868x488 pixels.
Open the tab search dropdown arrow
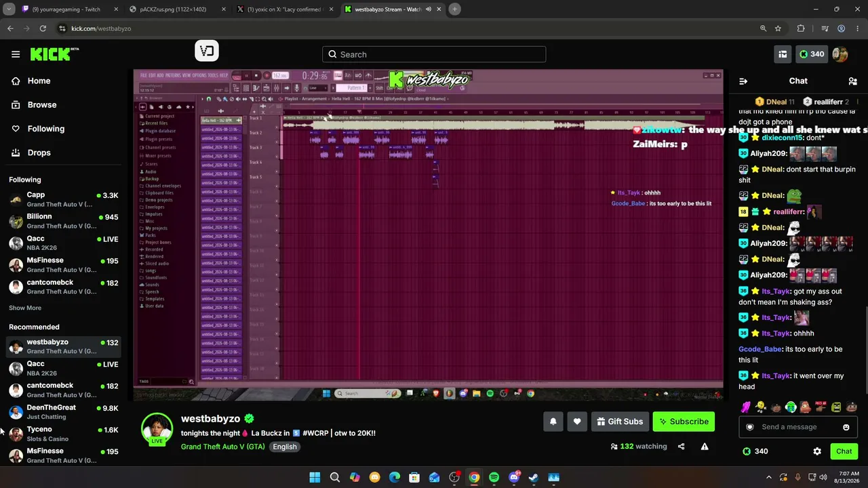click(x=9, y=9)
